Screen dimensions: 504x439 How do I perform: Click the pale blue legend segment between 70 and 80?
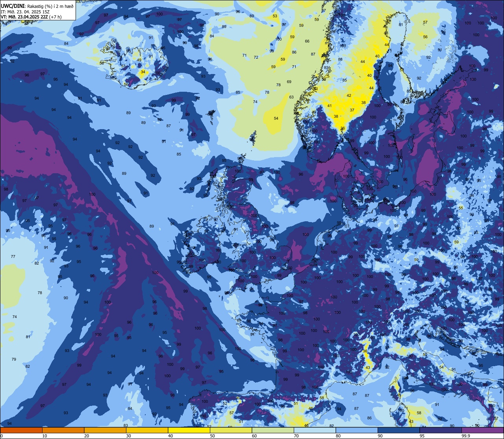315,430
